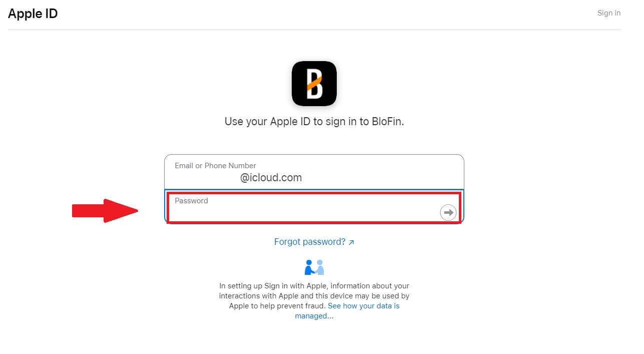The width and height of the screenshot is (644, 354).
Task: Click the Password placeholder label
Action: [191, 201]
